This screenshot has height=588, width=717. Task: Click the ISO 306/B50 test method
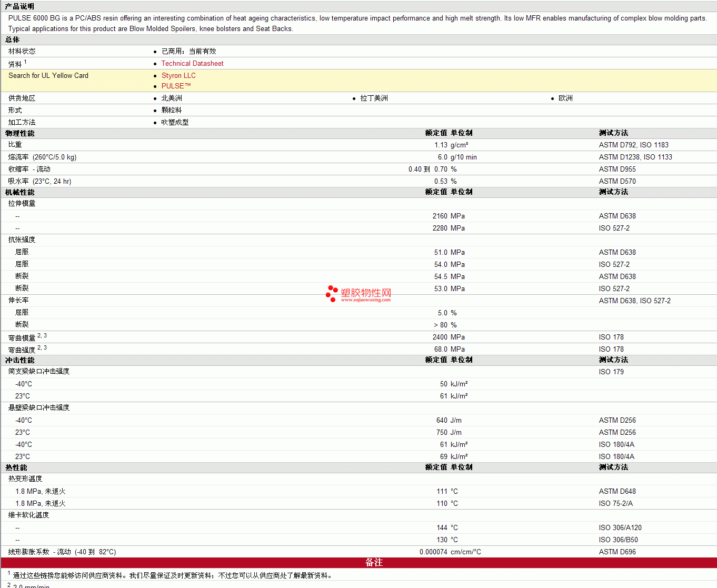tap(619, 540)
